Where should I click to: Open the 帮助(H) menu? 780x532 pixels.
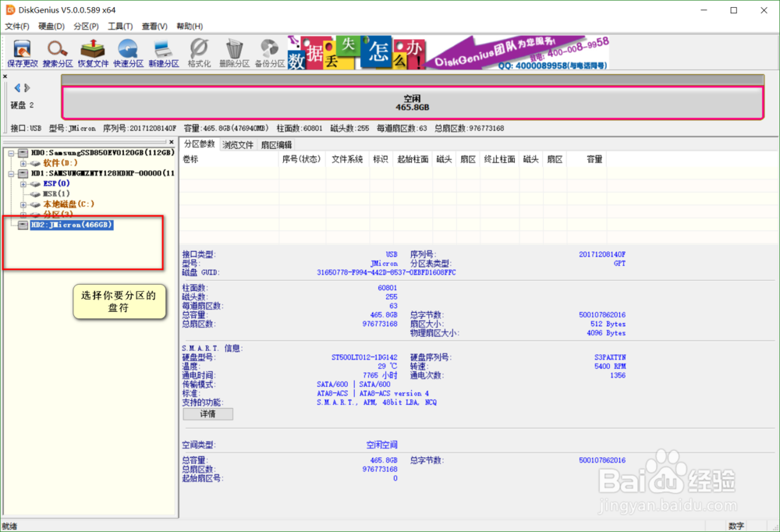(190, 27)
